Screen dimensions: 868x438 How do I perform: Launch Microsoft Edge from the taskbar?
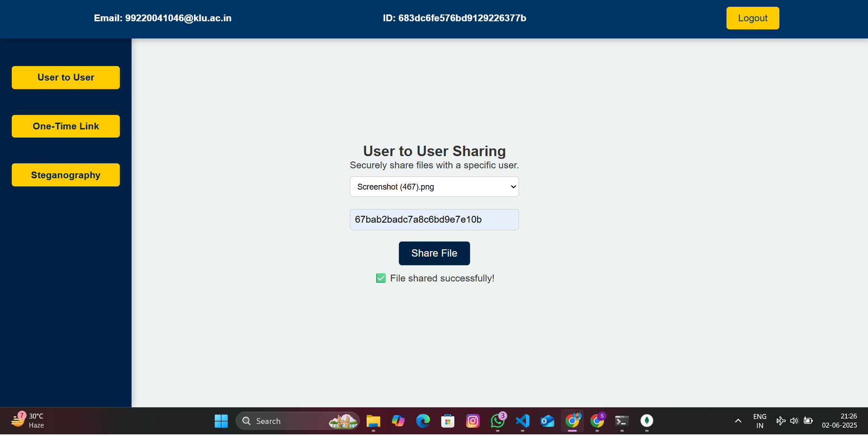point(423,421)
